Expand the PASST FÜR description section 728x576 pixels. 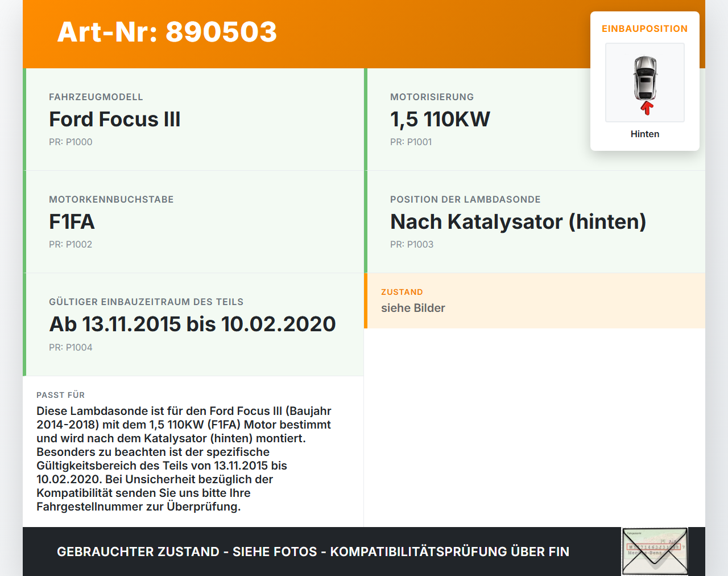pyautogui.click(x=193, y=450)
